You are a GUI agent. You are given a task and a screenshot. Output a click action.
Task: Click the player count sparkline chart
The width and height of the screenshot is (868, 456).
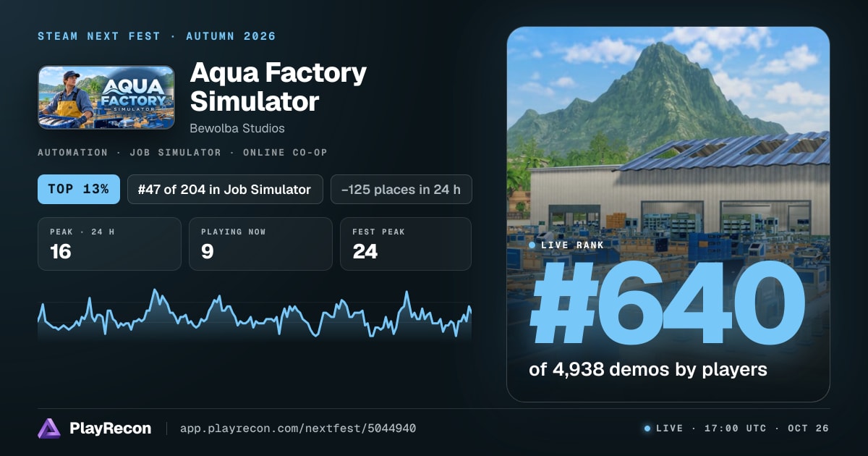pos(255,314)
